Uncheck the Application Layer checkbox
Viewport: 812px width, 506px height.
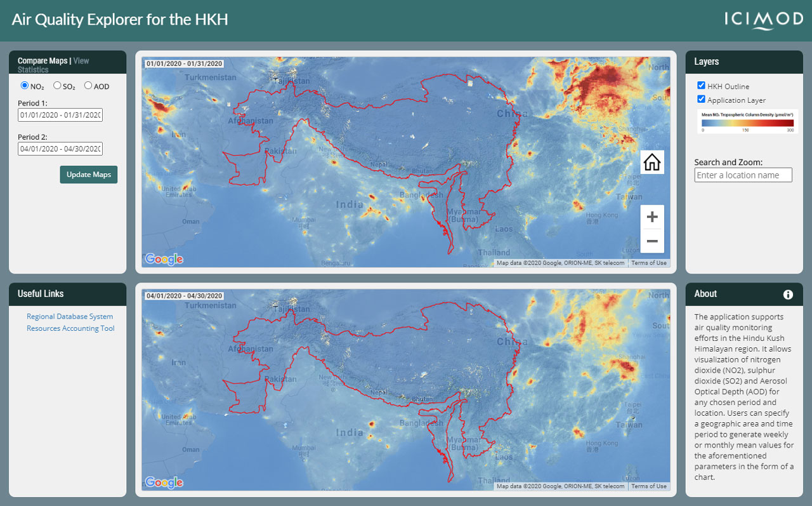pyautogui.click(x=701, y=99)
